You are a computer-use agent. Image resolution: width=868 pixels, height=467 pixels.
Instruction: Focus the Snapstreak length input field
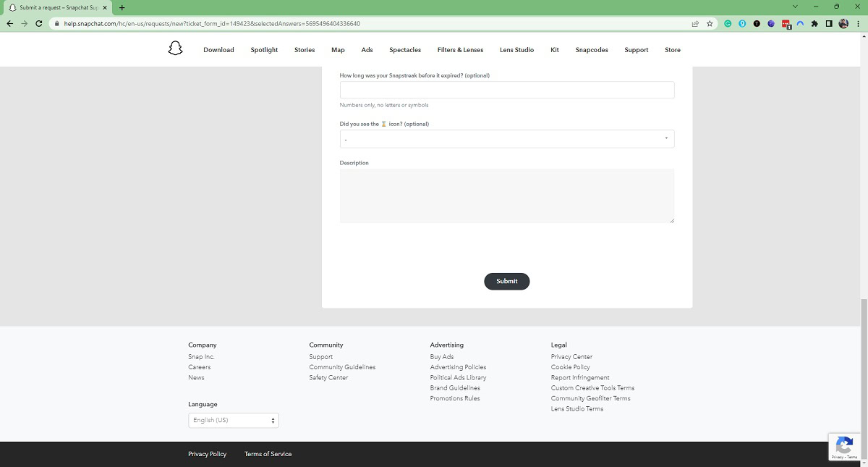click(506, 90)
